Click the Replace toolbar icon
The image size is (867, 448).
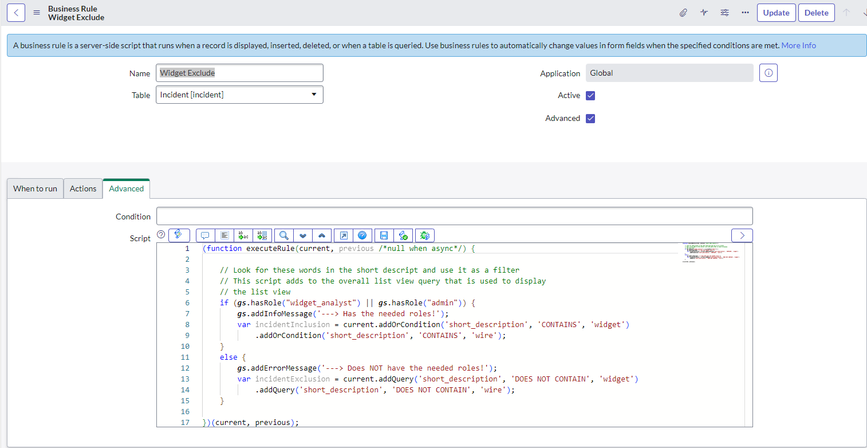tap(243, 235)
